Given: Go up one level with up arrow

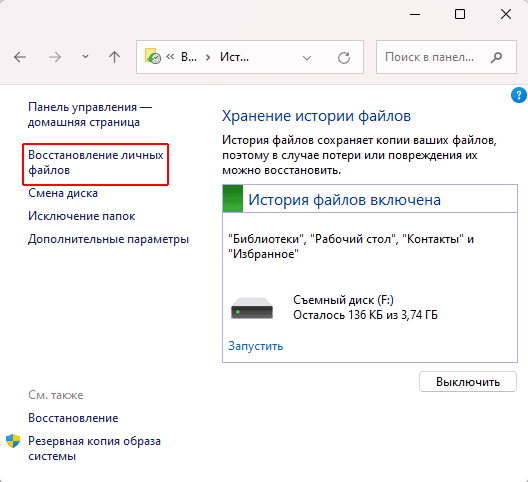Looking at the screenshot, I should 114,57.
